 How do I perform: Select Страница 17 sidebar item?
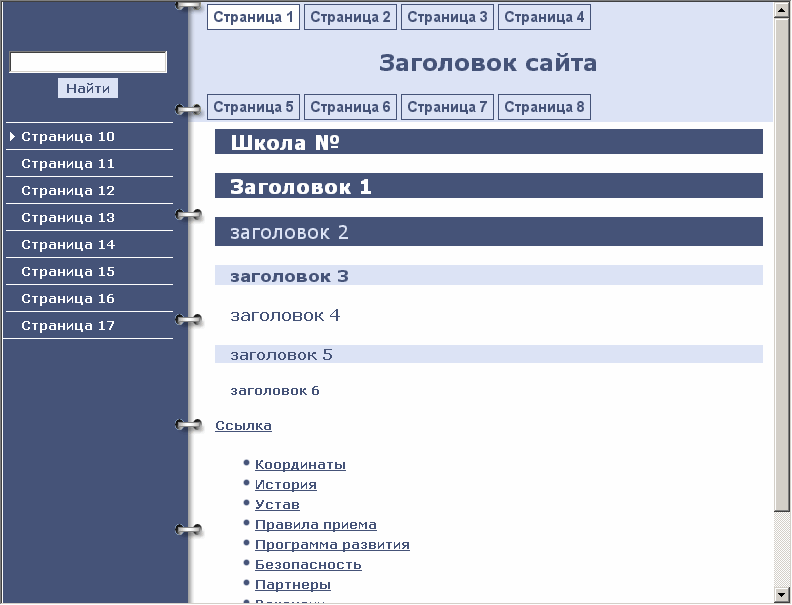(x=68, y=326)
